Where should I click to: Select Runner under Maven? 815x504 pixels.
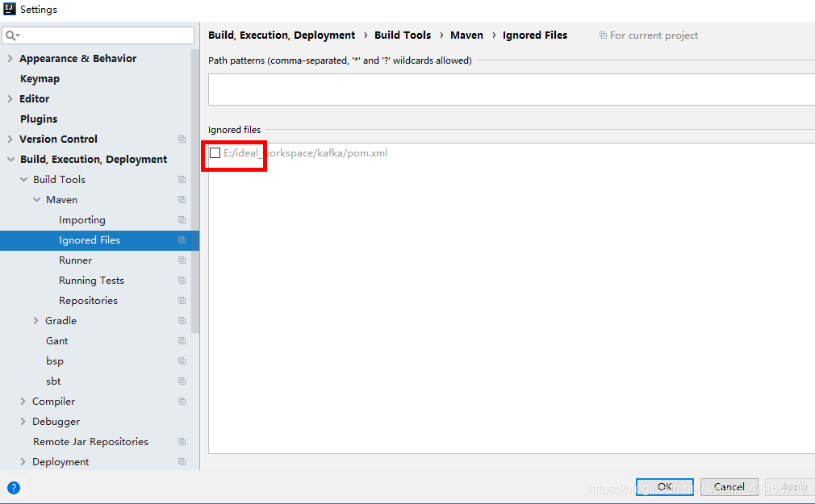(75, 260)
